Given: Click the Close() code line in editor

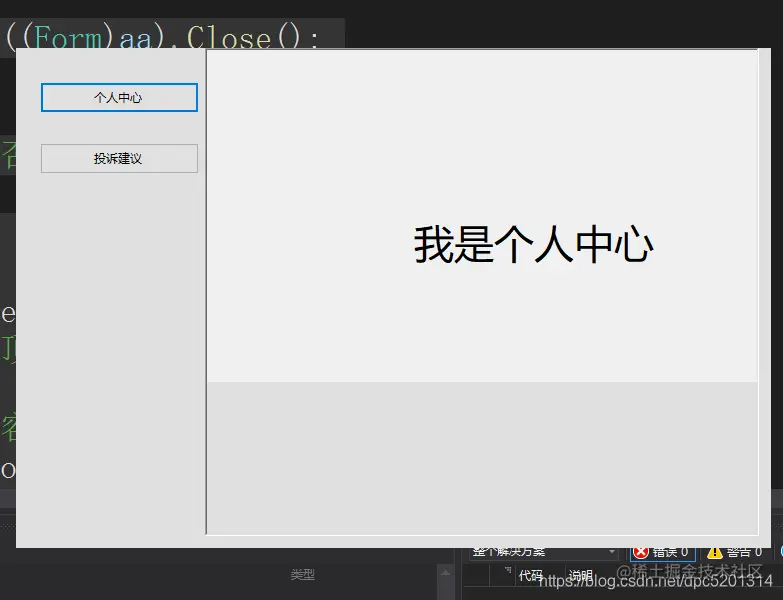Looking at the screenshot, I should (x=162, y=36).
